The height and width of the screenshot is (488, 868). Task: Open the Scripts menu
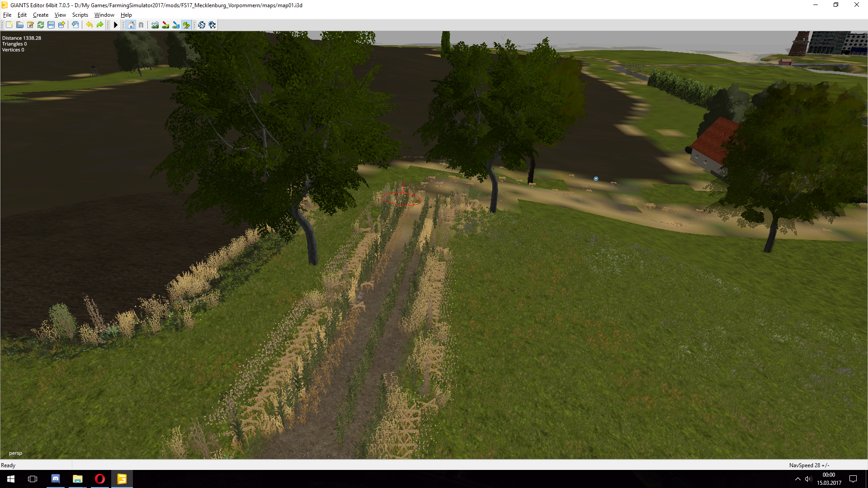coord(80,15)
